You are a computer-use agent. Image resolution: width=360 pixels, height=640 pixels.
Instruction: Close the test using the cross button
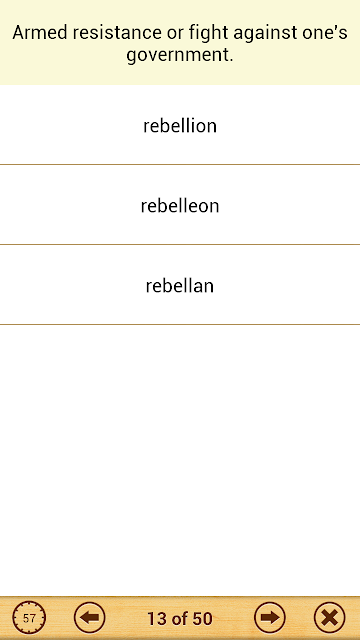coord(329,618)
